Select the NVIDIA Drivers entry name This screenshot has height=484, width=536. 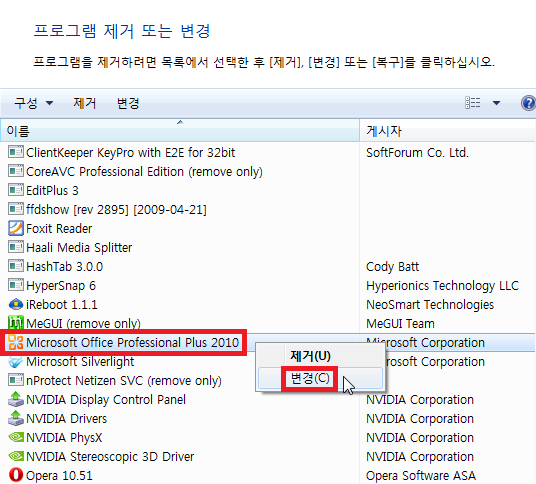click(x=67, y=418)
